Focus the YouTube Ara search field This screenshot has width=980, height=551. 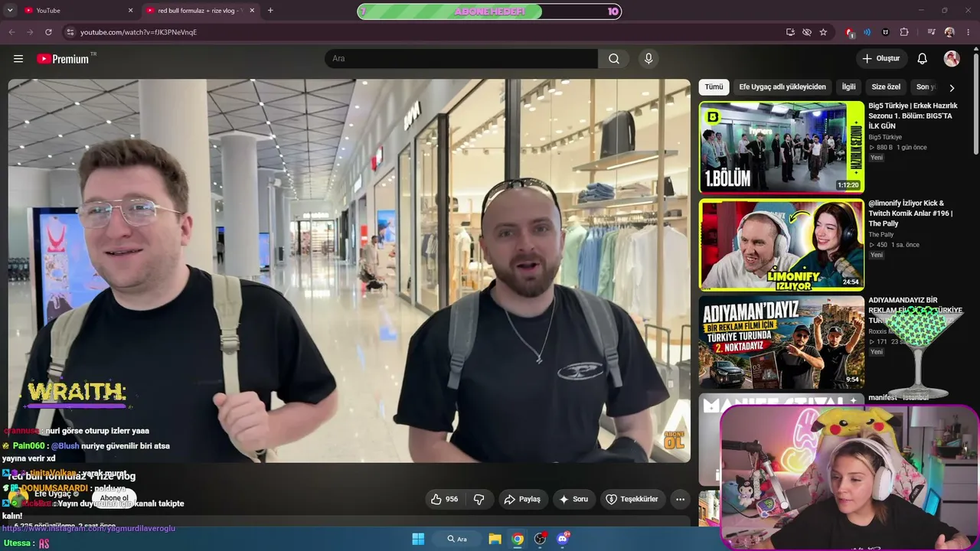click(461, 59)
